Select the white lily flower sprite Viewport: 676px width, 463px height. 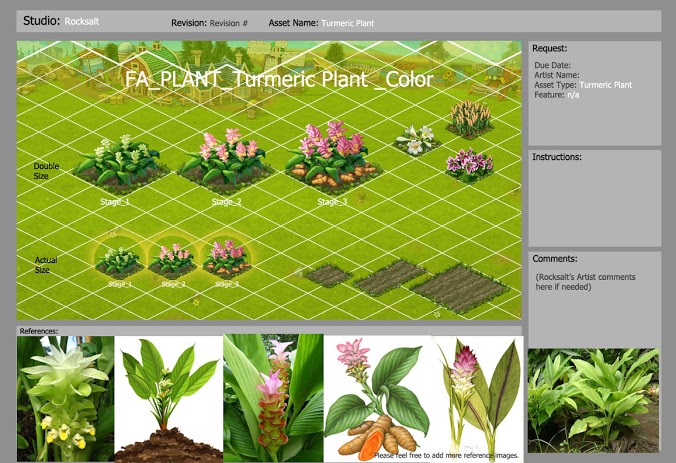[x=414, y=139]
